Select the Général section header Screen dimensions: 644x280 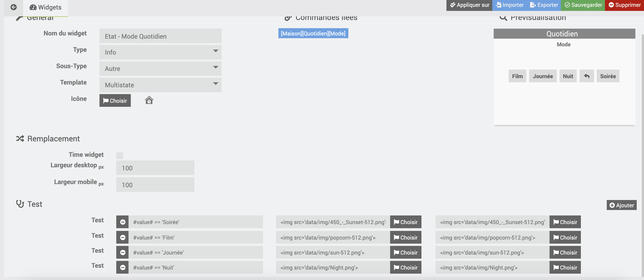coord(40,17)
